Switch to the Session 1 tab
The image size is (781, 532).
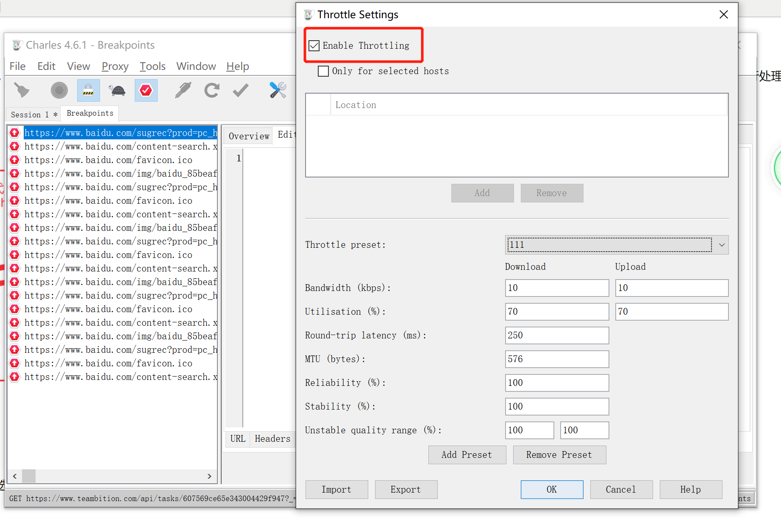34,114
